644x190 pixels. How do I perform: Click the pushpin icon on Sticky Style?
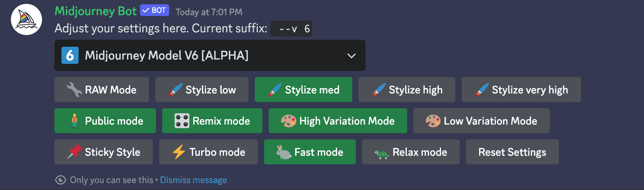pyautogui.click(x=74, y=152)
